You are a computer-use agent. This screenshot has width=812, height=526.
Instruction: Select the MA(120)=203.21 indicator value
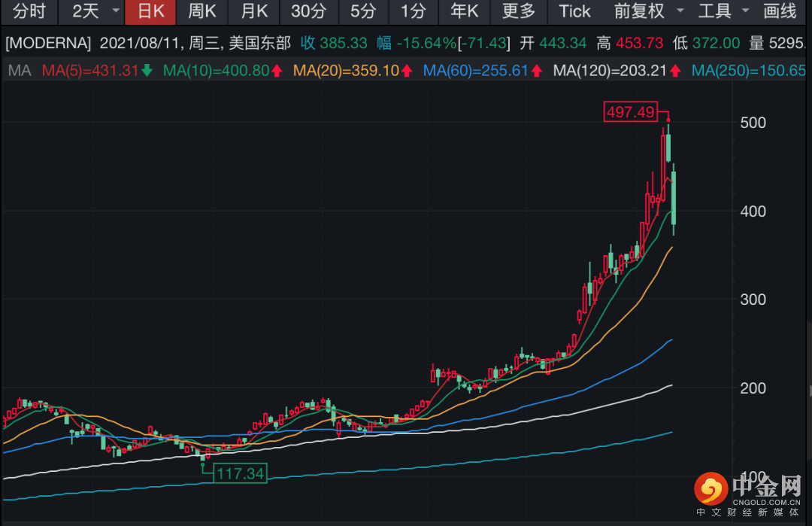coord(610,71)
